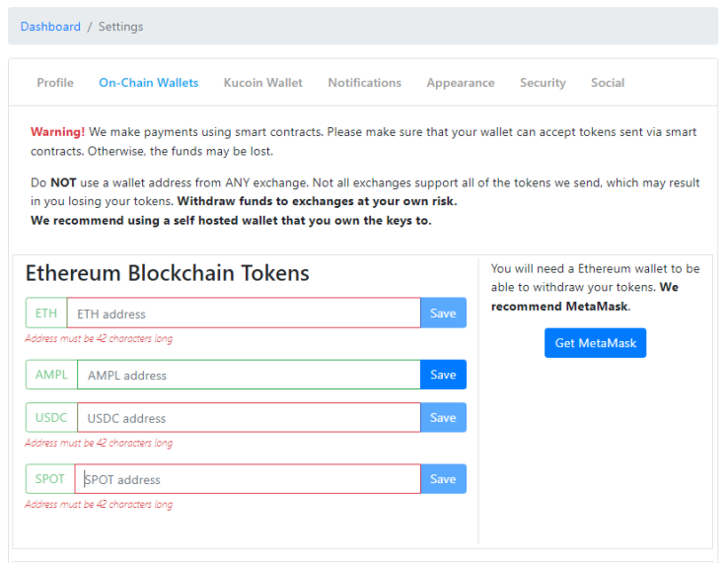Click error message under USDC address field
Screen dimensions: 728x563
(99, 443)
